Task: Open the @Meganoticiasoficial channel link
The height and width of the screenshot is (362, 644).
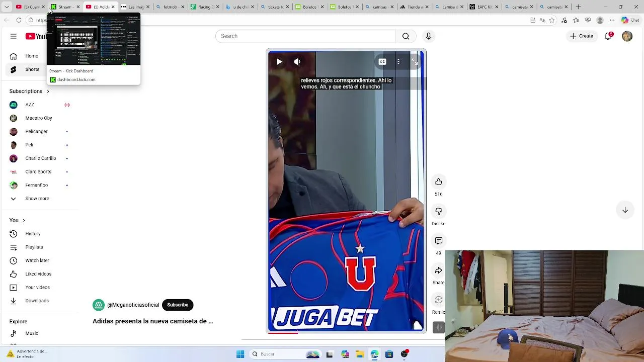Action: pos(133,305)
